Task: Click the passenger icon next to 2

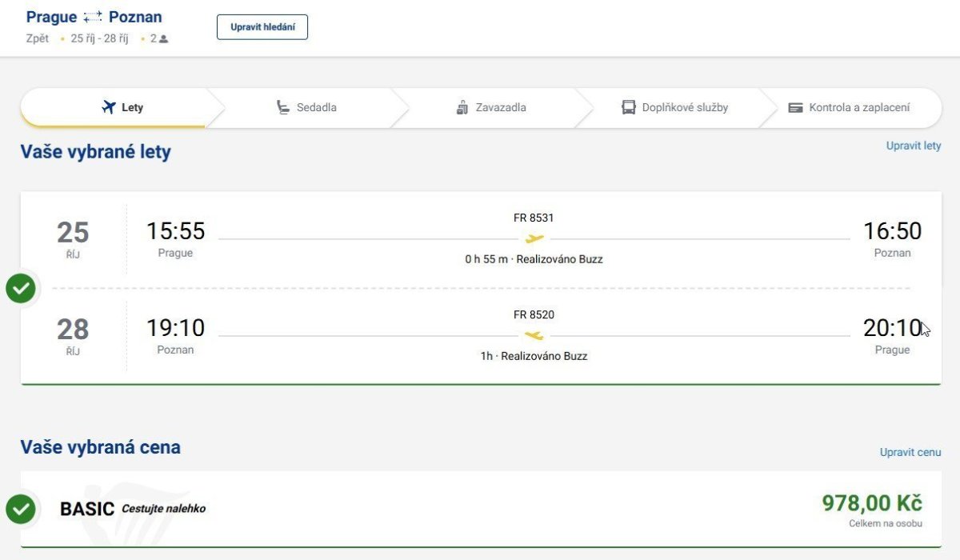Action: pyautogui.click(x=164, y=38)
